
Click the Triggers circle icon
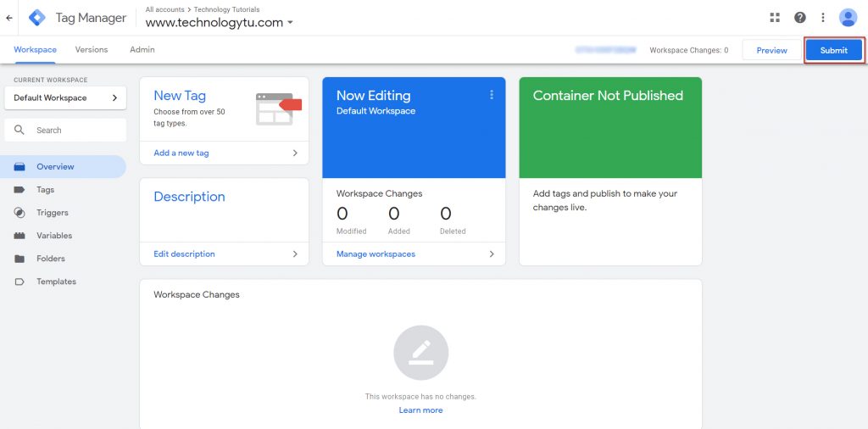pyautogui.click(x=19, y=213)
